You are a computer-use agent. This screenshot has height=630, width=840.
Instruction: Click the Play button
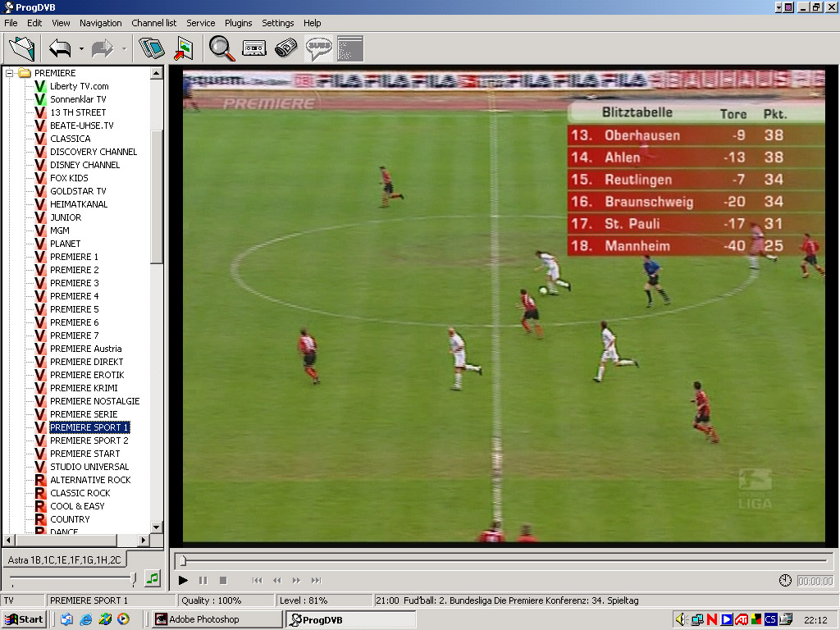click(x=183, y=580)
